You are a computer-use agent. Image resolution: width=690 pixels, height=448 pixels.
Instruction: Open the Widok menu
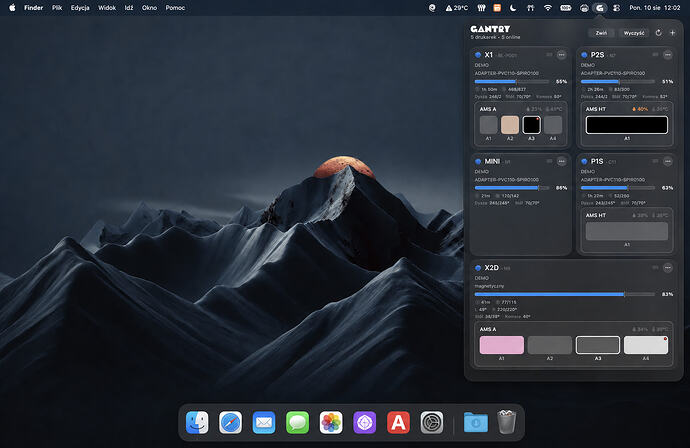point(107,7)
